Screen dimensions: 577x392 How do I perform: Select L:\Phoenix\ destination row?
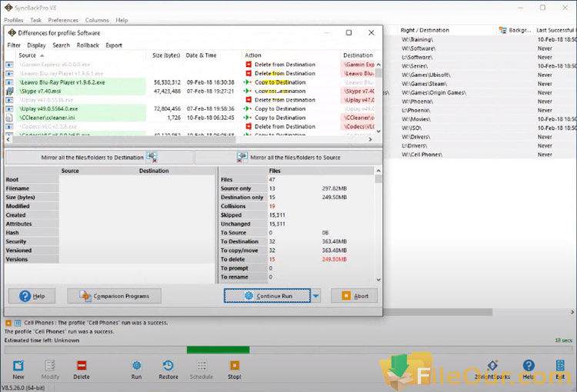point(415,111)
